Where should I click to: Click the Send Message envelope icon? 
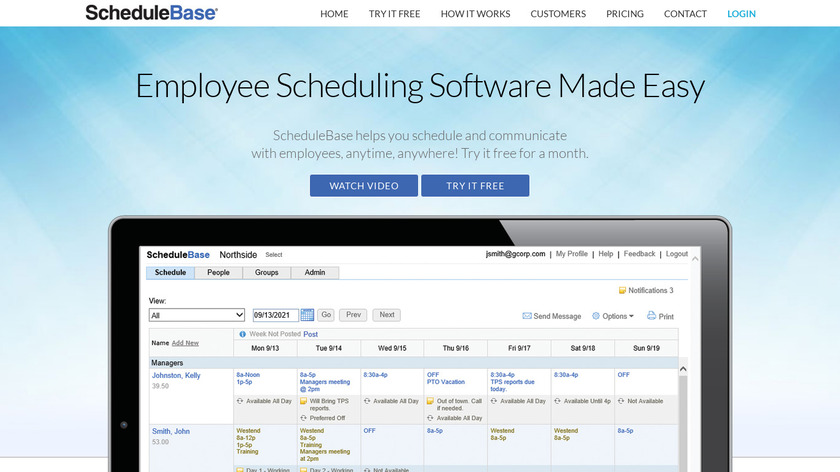coord(527,316)
